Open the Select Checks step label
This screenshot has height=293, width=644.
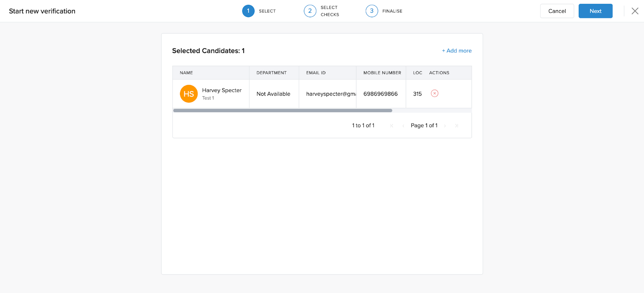(x=330, y=11)
